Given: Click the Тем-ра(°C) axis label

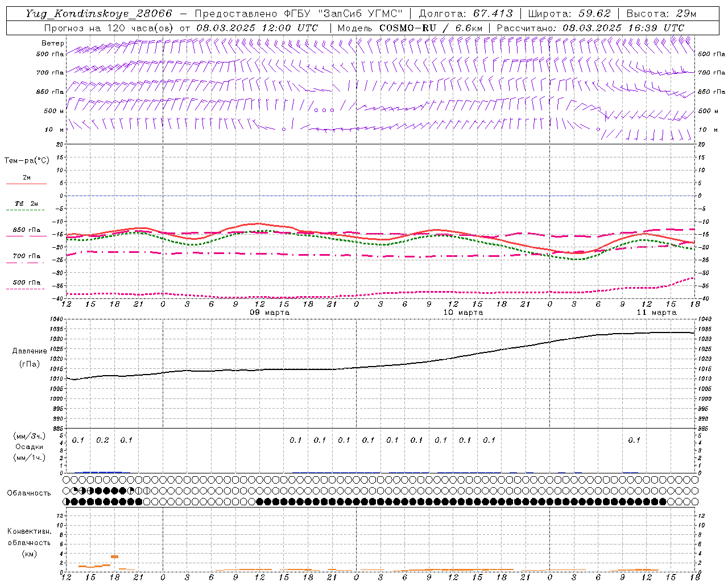Looking at the screenshot, I should pos(27,161).
